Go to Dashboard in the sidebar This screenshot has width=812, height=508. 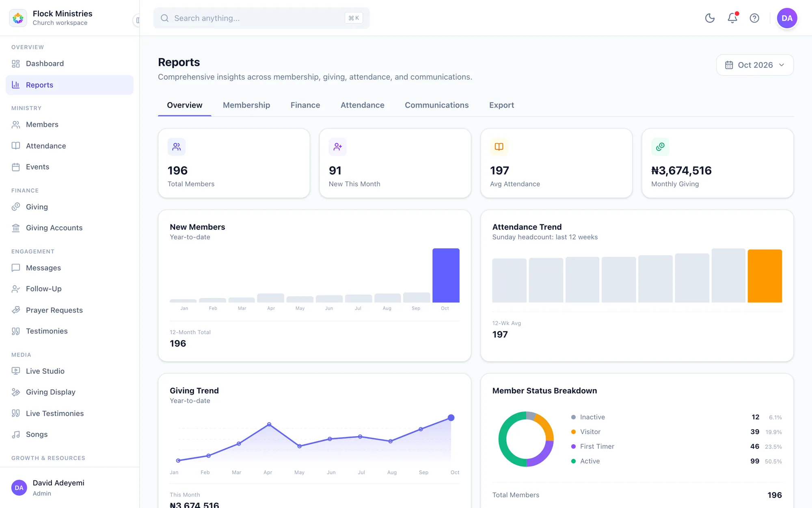tap(69, 64)
